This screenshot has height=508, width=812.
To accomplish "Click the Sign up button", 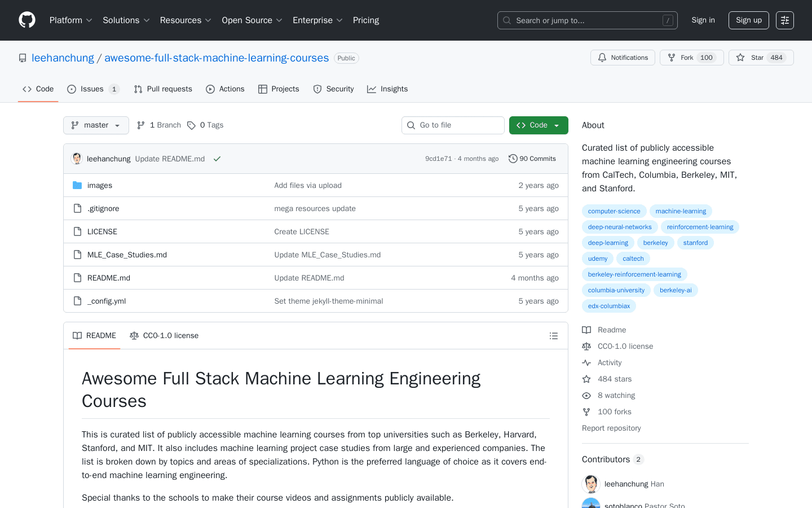I will 748,20.
